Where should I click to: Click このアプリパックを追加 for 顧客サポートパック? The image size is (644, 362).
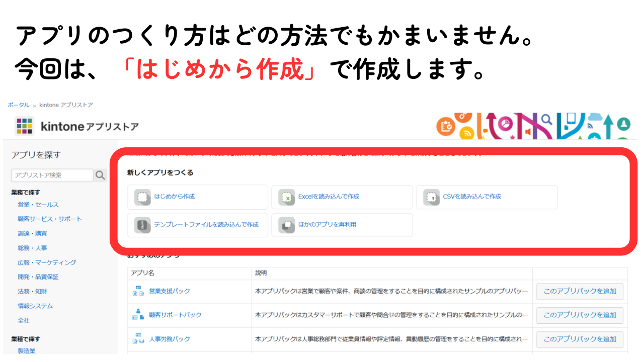[x=580, y=315]
